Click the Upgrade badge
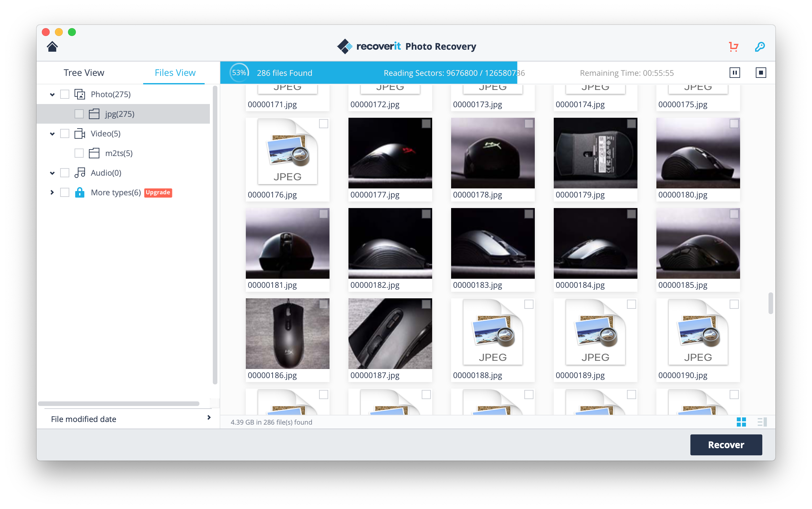812x509 pixels. click(158, 192)
